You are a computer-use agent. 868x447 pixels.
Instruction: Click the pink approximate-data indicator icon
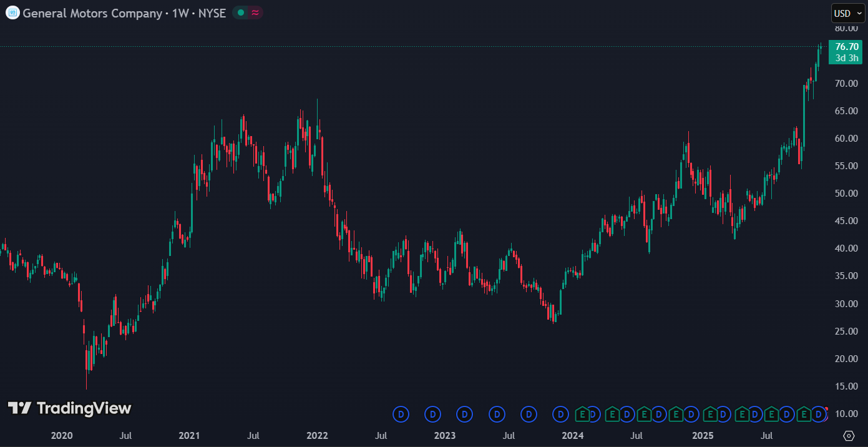(255, 12)
